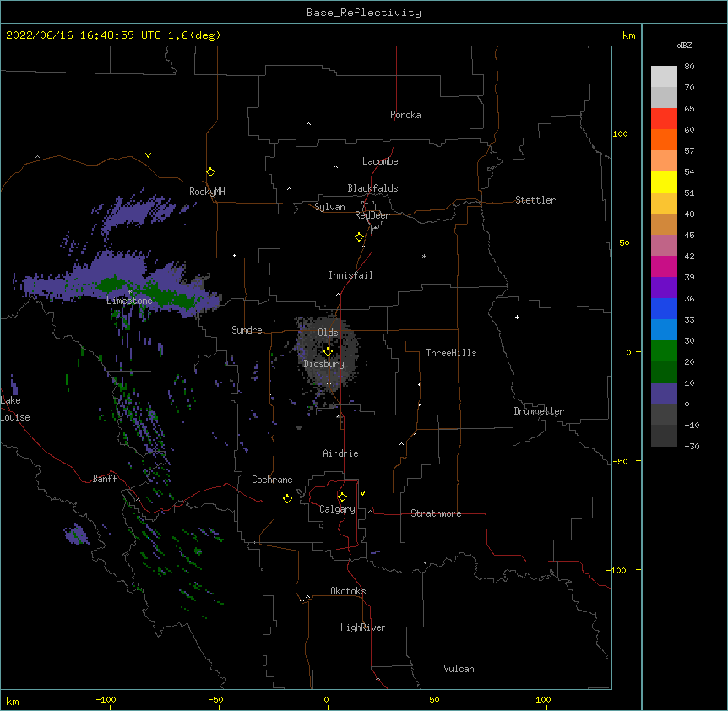Click the Airdrie city label
Screen dimensions: 728x711
pos(340,453)
